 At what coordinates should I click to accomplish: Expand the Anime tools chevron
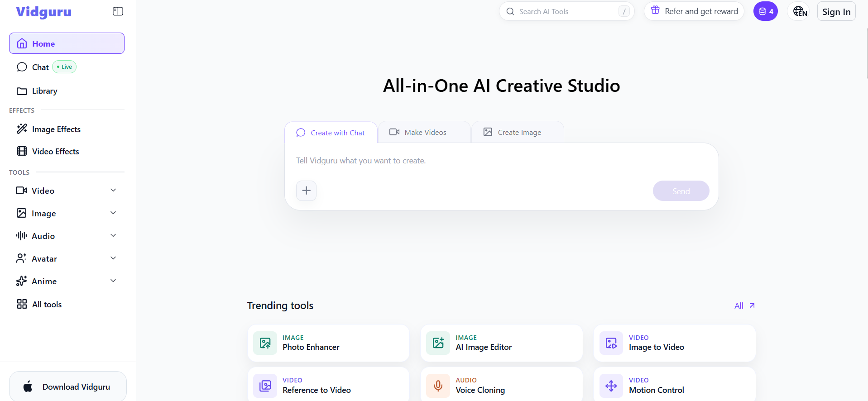point(113,281)
